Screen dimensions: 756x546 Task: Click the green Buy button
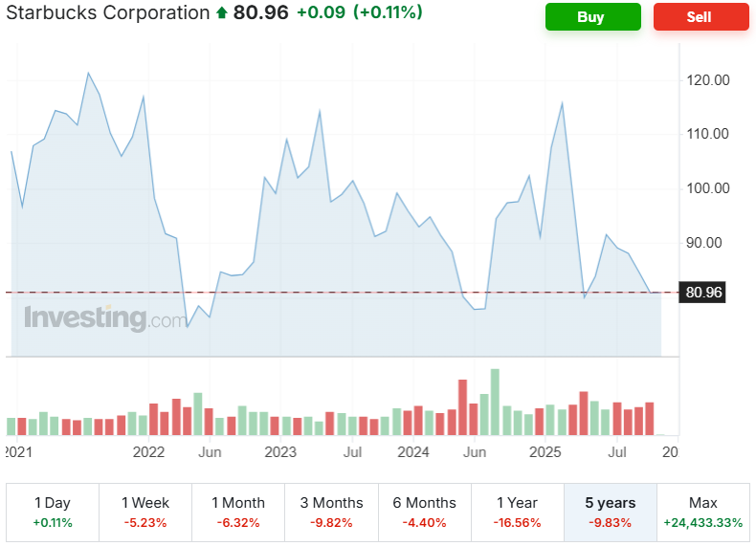tap(592, 17)
